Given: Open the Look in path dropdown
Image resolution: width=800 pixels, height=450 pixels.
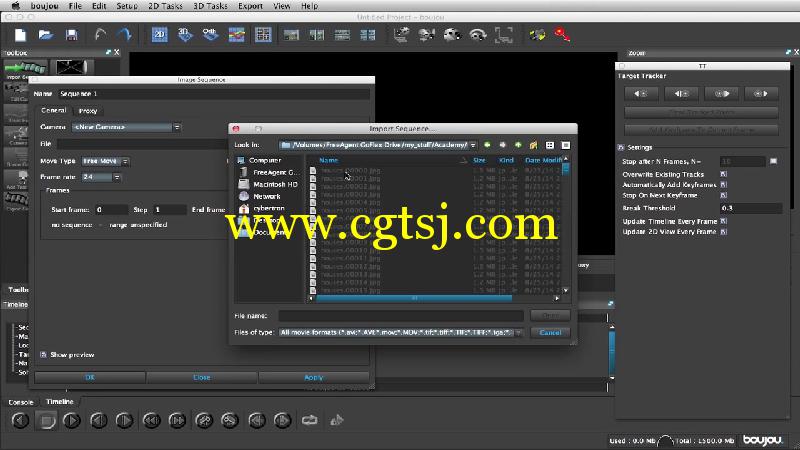Looking at the screenshot, I should pyautogui.click(x=378, y=145).
